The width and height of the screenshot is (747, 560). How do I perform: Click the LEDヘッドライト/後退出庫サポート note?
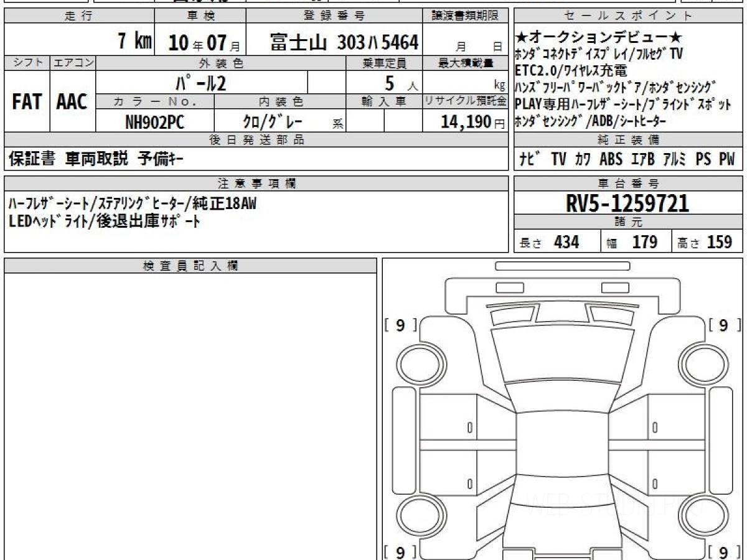click(x=105, y=220)
